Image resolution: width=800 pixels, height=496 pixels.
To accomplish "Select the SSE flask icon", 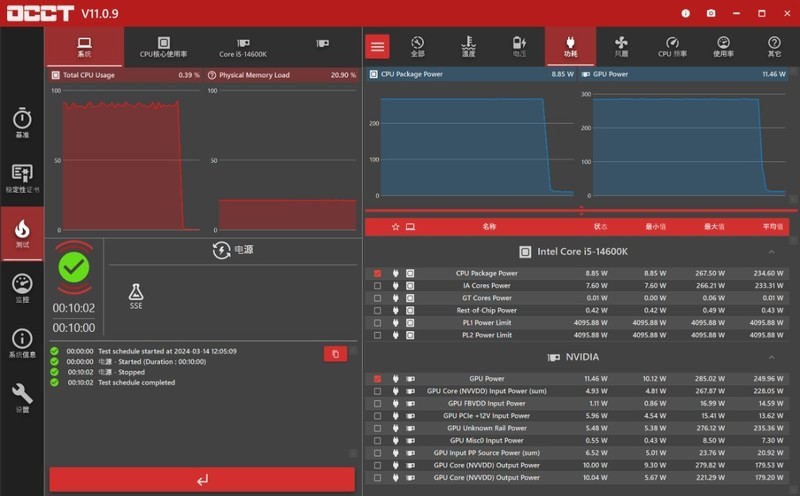I will tap(136, 294).
